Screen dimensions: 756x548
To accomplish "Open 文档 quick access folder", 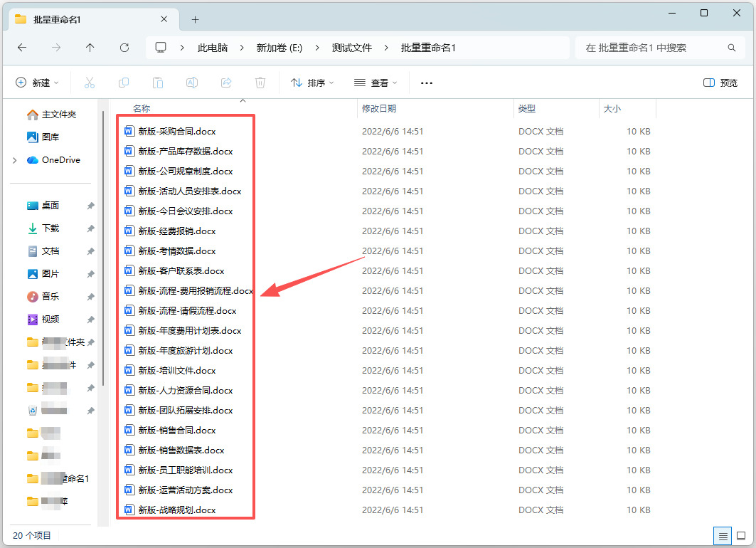I will (43, 251).
